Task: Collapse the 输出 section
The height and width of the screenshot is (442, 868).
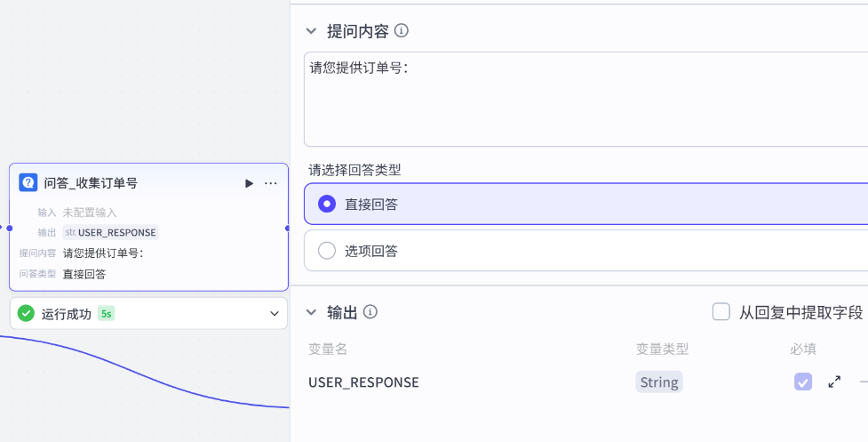Action: click(x=312, y=312)
